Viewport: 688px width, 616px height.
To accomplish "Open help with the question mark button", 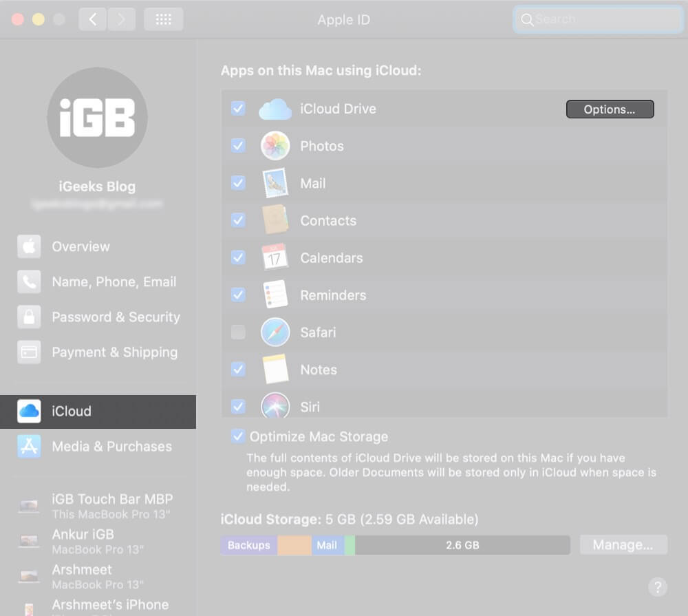I will pos(657,586).
